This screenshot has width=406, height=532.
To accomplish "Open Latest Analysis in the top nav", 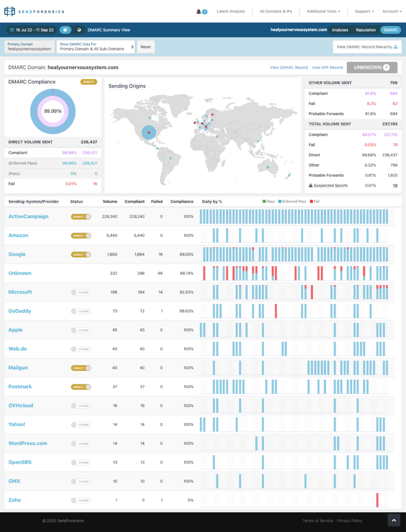I will coord(231,11).
